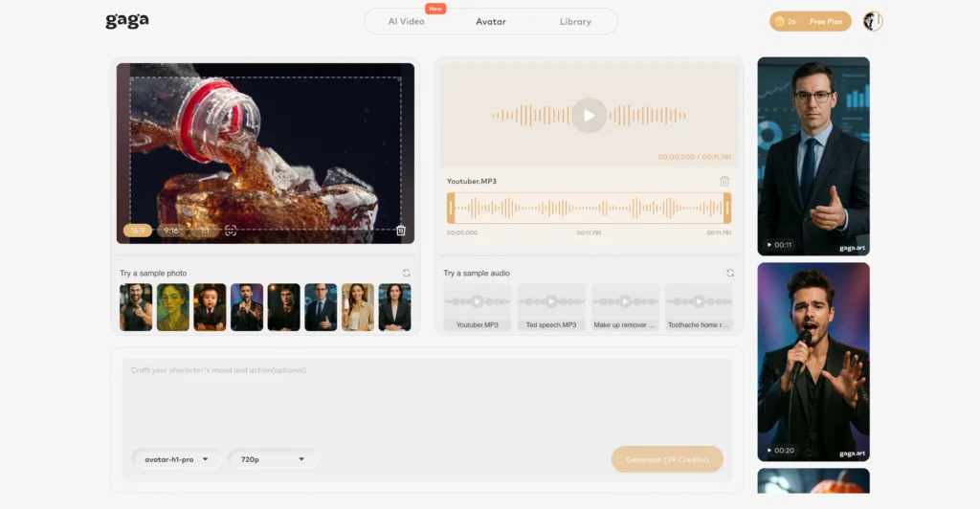Play the Ted speech.MP3 sample audio
Screen dimensions: 980x509
coord(551,301)
